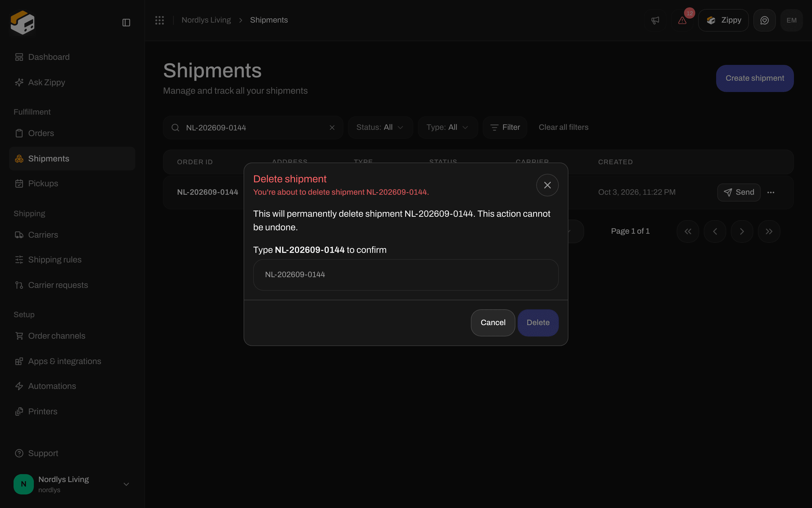812x508 pixels.
Task: Toggle the sidebar collapse icon
Action: [x=126, y=23]
